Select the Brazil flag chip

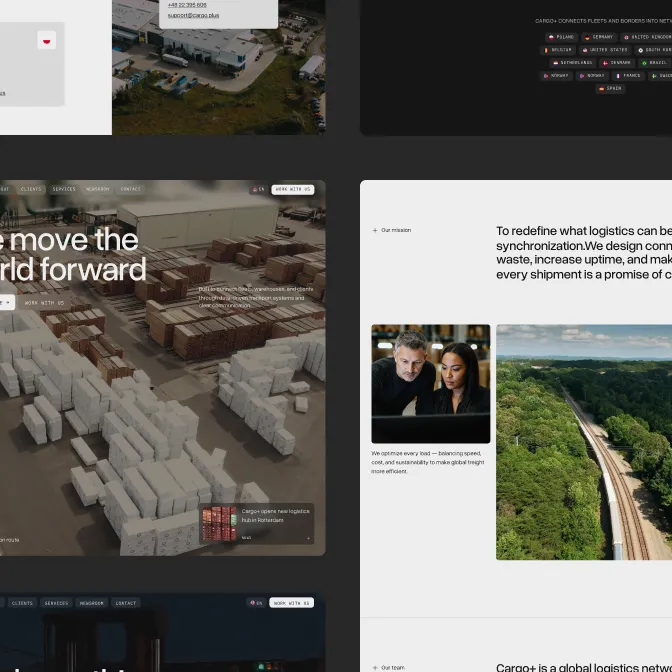point(654,63)
